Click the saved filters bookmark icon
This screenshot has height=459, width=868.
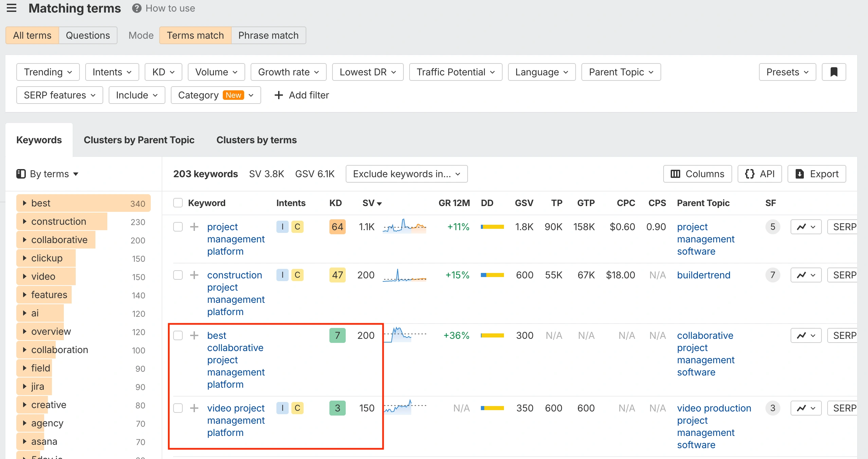pos(834,72)
